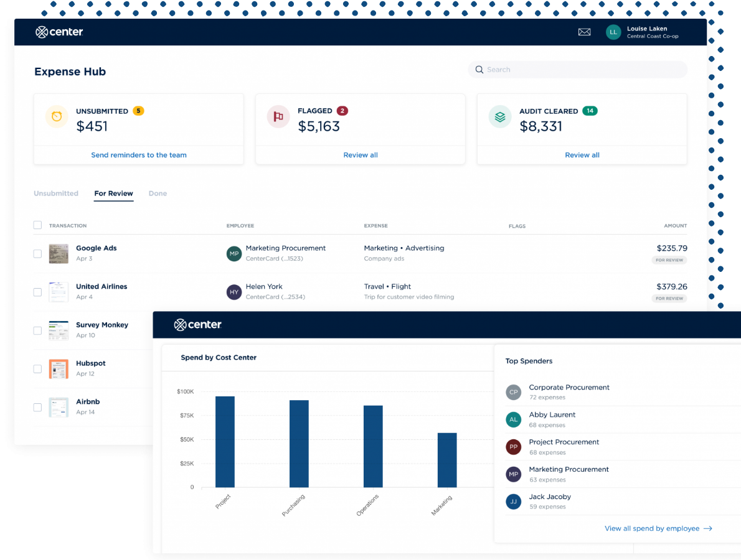
Task: Click the Amount column header
Action: tap(676, 226)
